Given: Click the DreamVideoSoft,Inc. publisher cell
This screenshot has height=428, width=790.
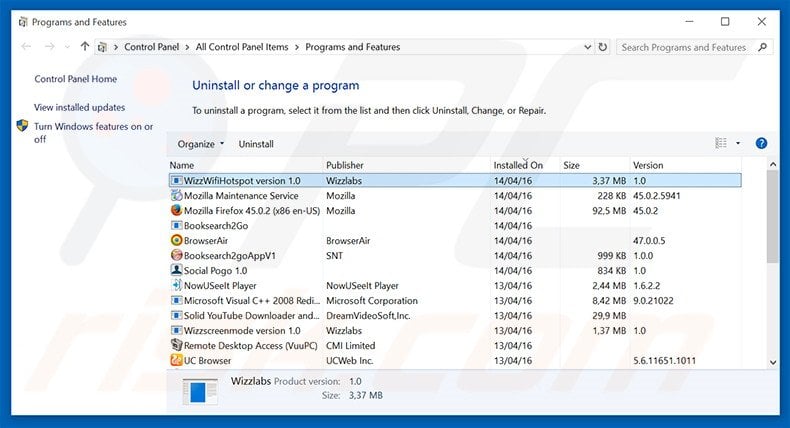Looking at the screenshot, I should [x=368, y=316].
